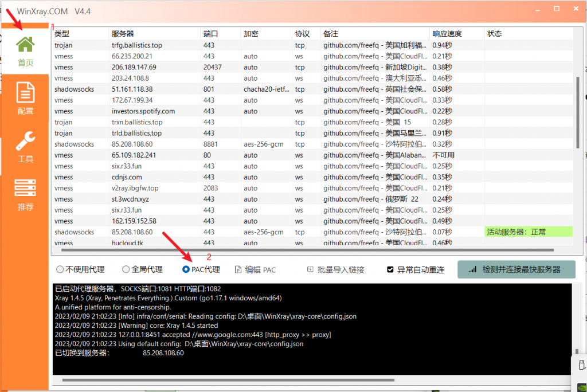
Task: Open 编辑 PAC link
Action: pyautogui.click(x=261, y=269)
